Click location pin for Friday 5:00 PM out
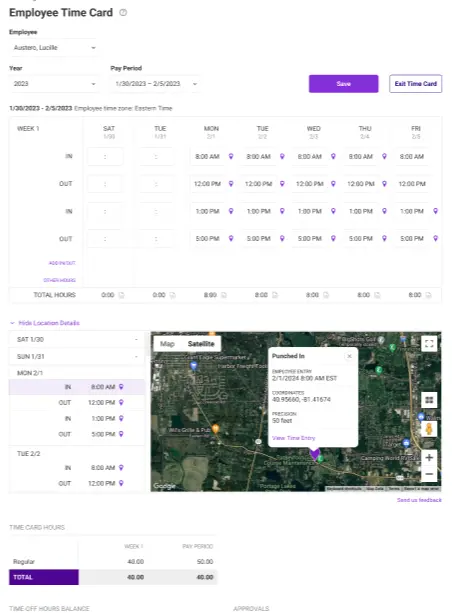Screen dimensions: 456x613 (x=435, y=238)
